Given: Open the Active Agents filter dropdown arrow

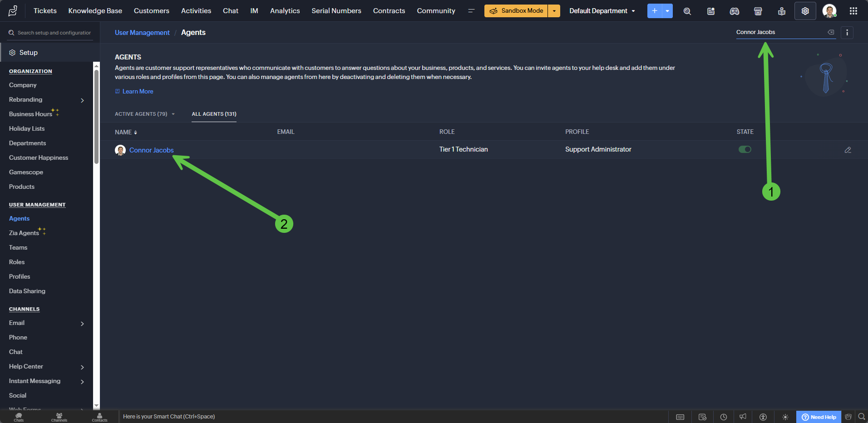Looking at the screenshot, I should coord(173,114).
